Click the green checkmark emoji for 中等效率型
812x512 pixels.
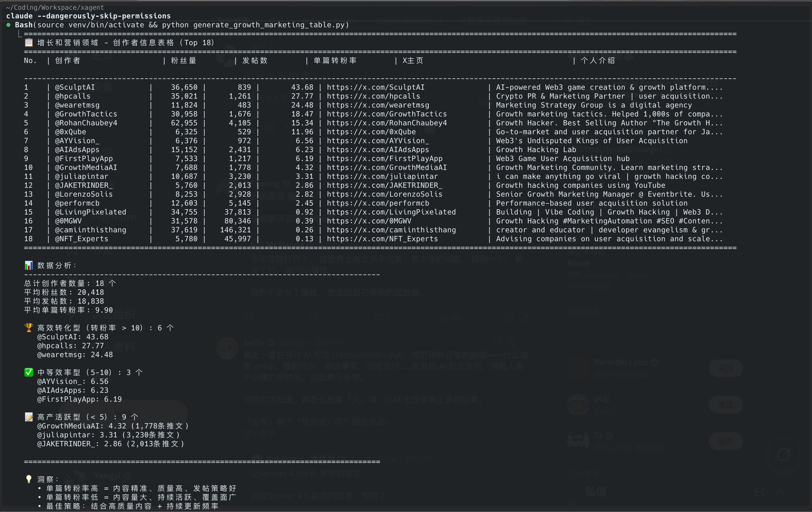(29, 372)
